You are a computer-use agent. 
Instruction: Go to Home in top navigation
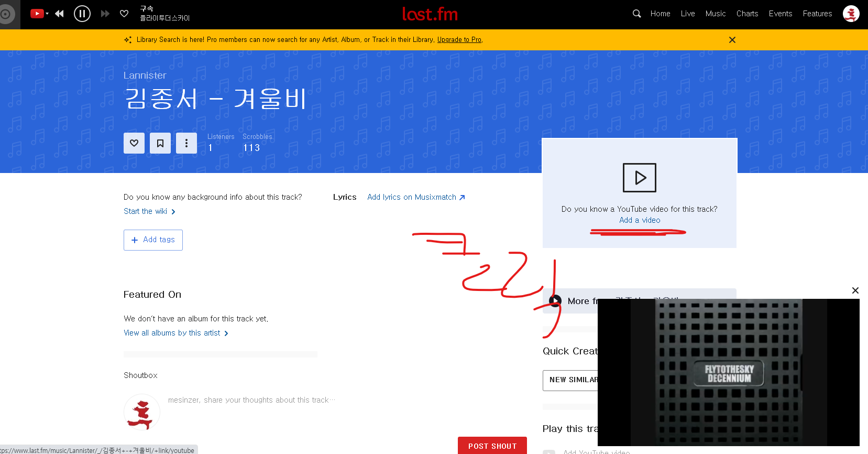pos(660,14)
